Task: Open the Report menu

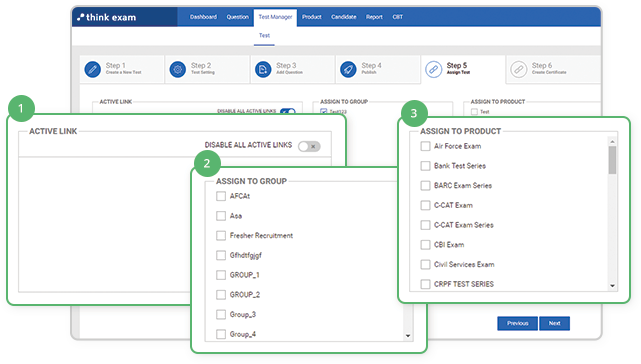Action: coord(374,17)
